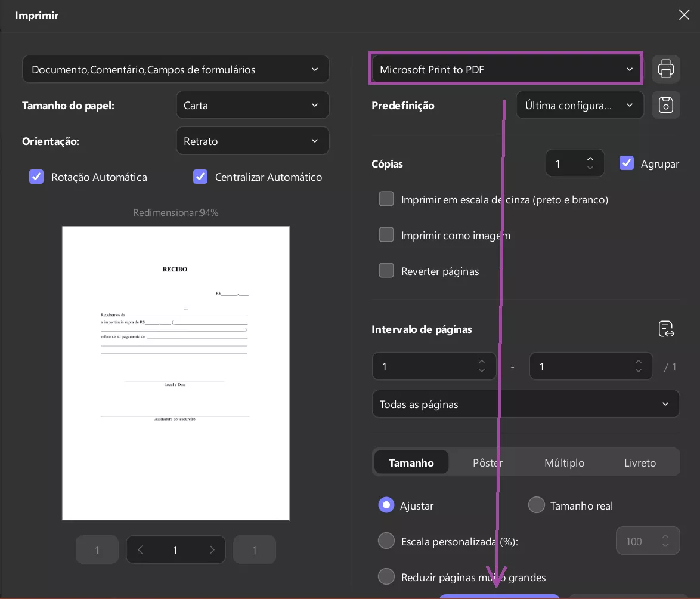Image resolution: width=700 pixels, height=599 pixels.
Task: Change Tamanho do papel from Carta
Action: pyautogui.click(x=252, y=105)
